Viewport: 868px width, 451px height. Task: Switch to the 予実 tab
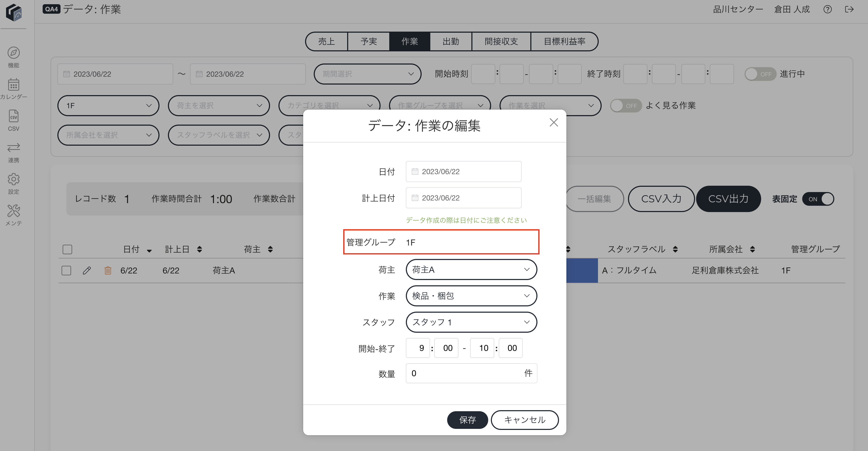coord(369,41)
